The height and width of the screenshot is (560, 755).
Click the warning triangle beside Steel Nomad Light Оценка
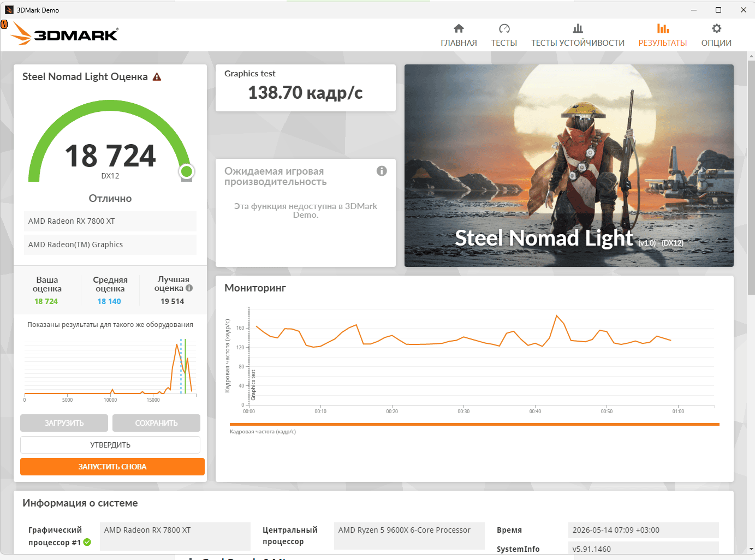[x=157, y=77]
